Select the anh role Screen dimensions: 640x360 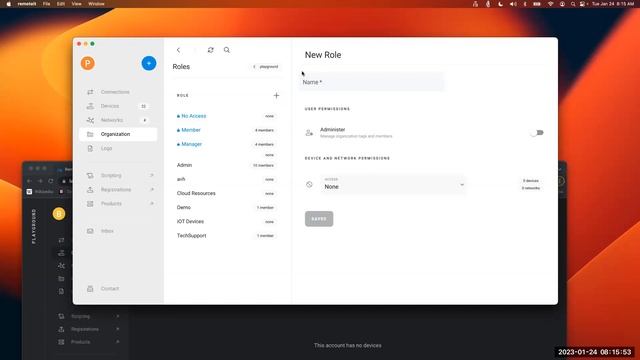click(x=181, y=179)
